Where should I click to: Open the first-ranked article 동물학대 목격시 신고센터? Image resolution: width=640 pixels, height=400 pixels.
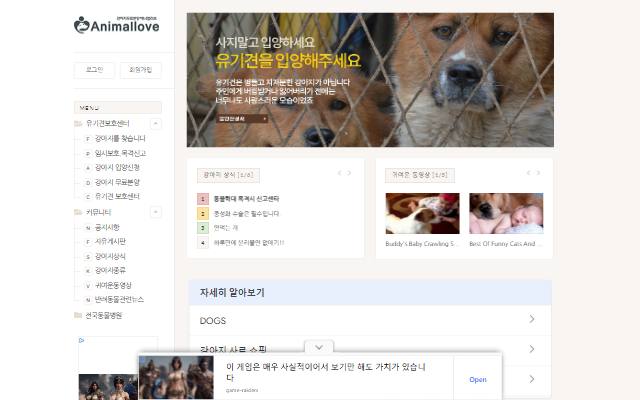246,199
